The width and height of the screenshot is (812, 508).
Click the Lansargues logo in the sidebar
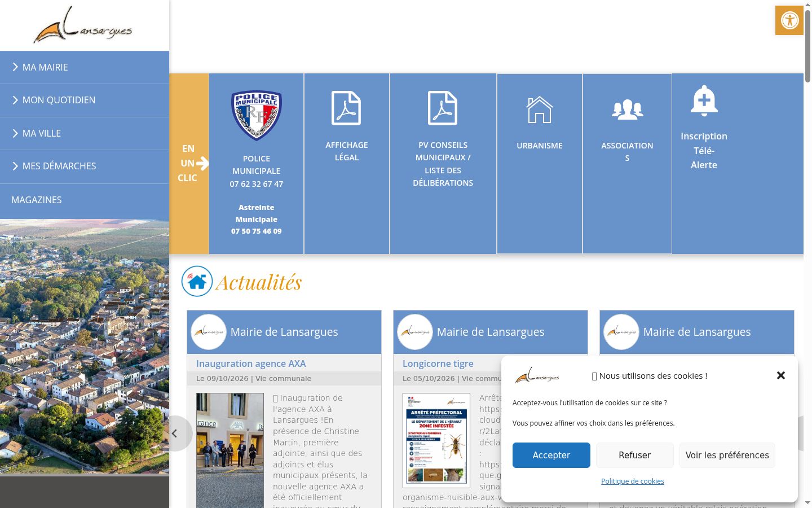[x=82, y=25]
